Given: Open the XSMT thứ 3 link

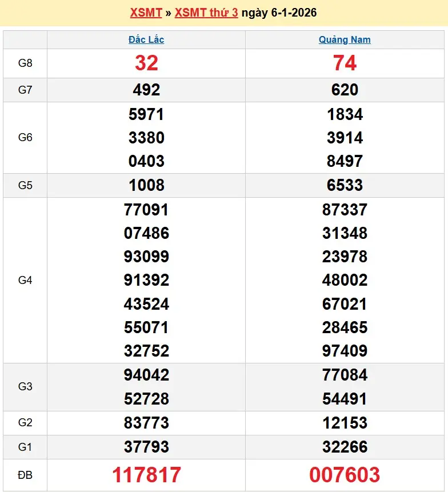Looking at the screenshot, I should coord(206,13).
